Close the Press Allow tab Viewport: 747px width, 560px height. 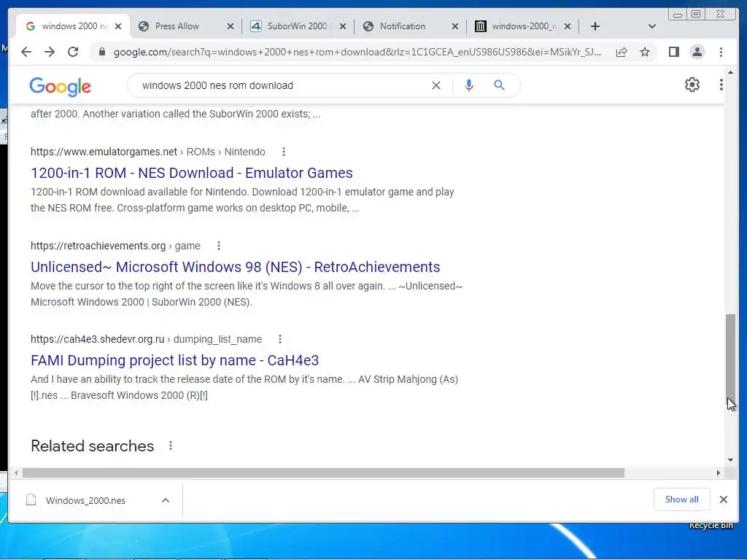click(x=230, y=27)
